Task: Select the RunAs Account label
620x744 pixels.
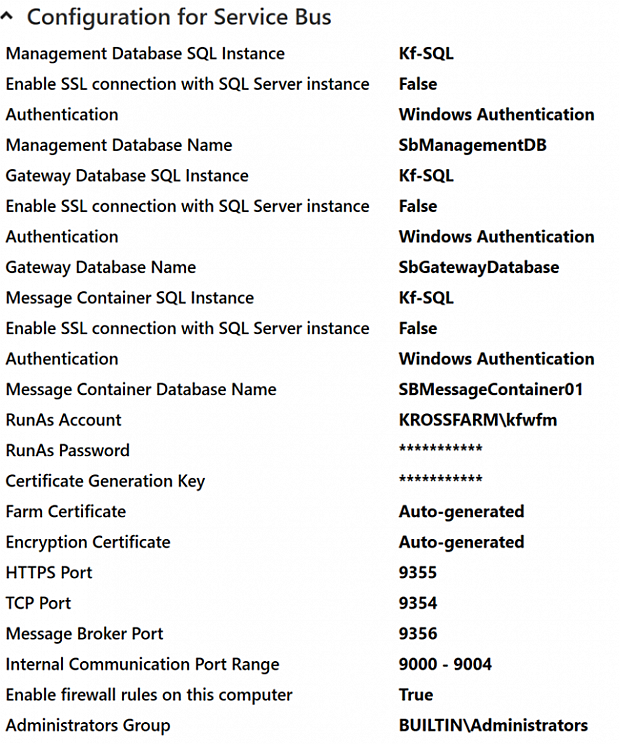Action: [64, 420]
